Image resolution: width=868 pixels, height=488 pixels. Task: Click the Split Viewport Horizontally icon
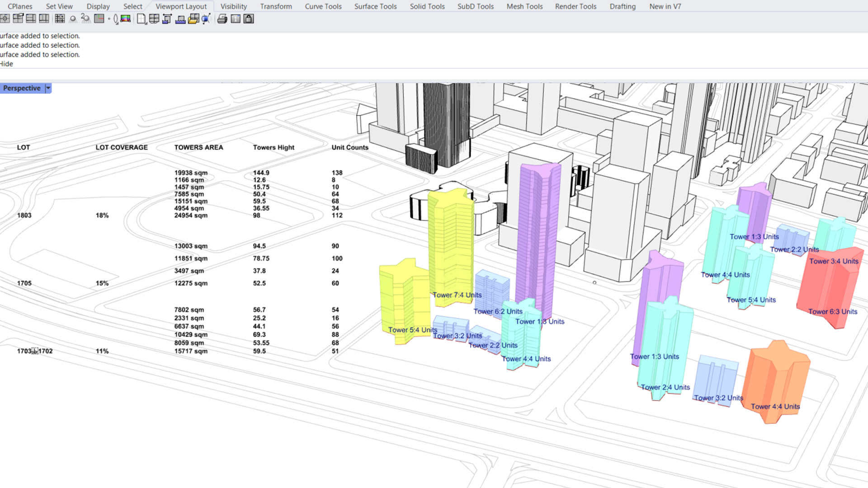[x=31, y=19]
